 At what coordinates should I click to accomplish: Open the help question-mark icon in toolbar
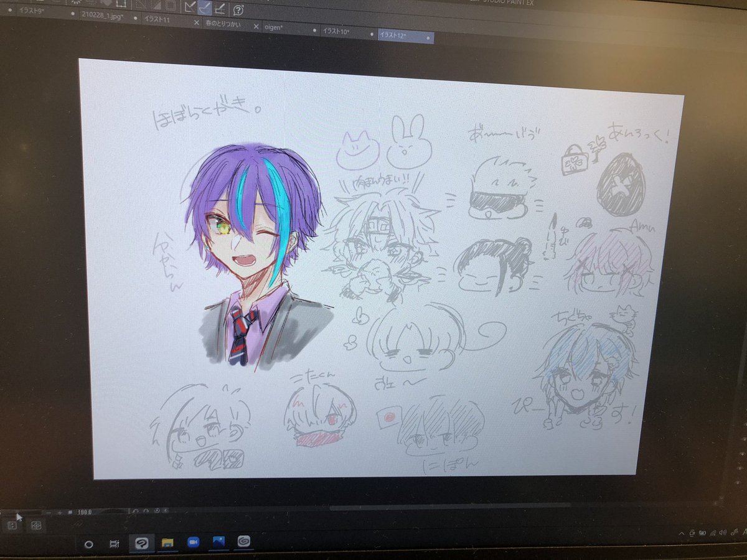238,10
